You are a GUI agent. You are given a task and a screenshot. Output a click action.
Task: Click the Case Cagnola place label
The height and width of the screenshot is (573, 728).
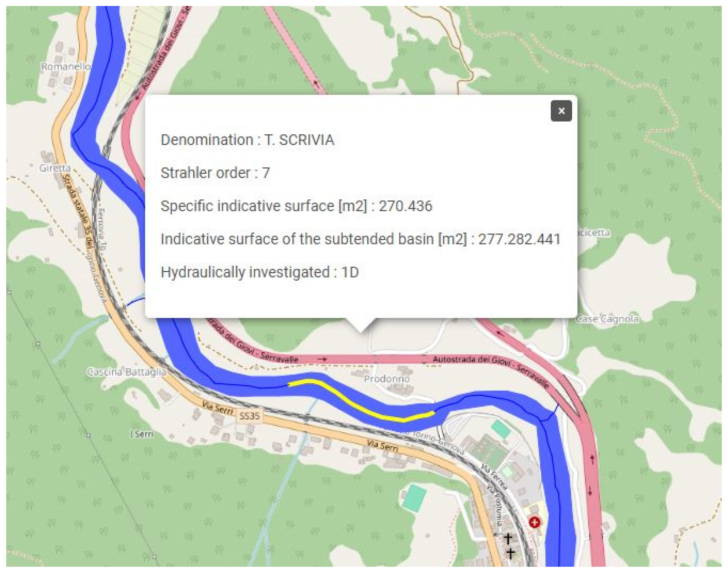click(x=607, y=319)
